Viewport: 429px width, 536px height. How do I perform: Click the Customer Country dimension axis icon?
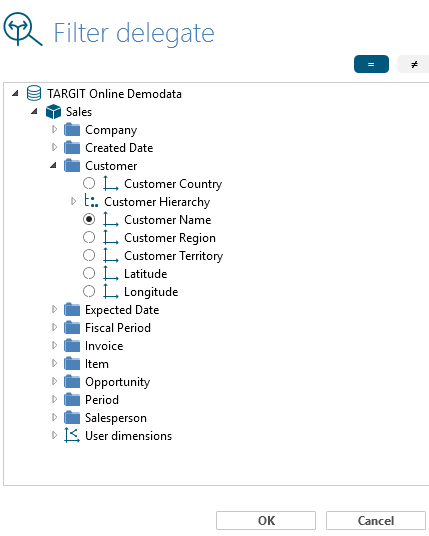111,184
